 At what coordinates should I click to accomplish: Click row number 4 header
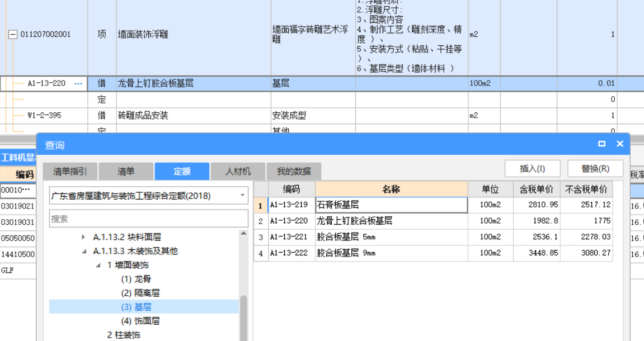click(x=261, y=253)
